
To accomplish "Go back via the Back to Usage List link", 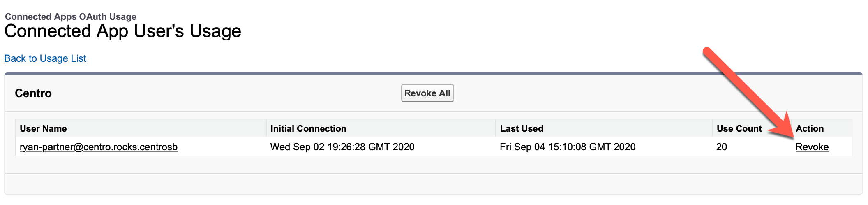I will click(x=45, y=58).
